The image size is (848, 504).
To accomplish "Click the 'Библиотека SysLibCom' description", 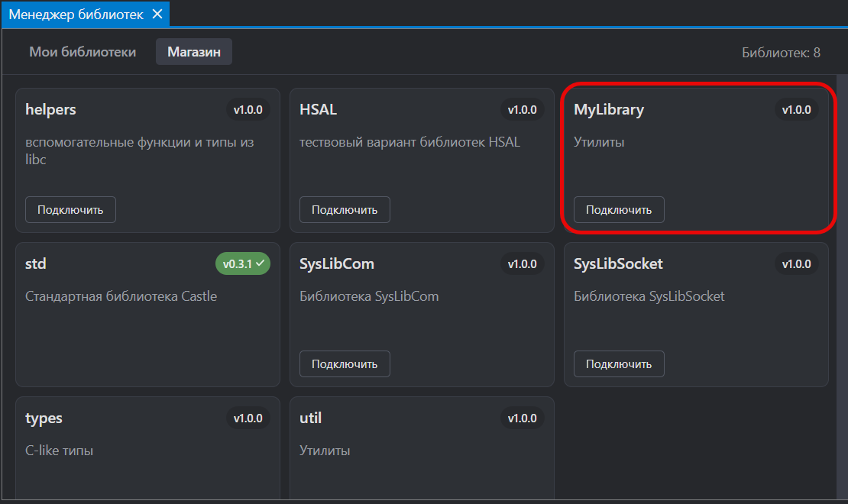I will (x=370, y=296).
